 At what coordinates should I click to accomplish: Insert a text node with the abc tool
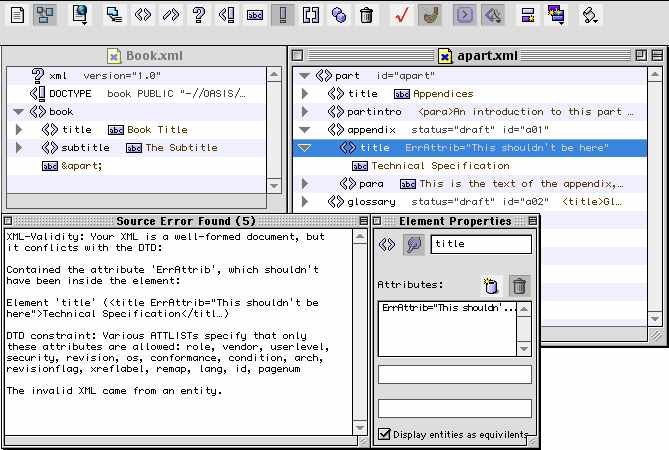pos(255,15)
